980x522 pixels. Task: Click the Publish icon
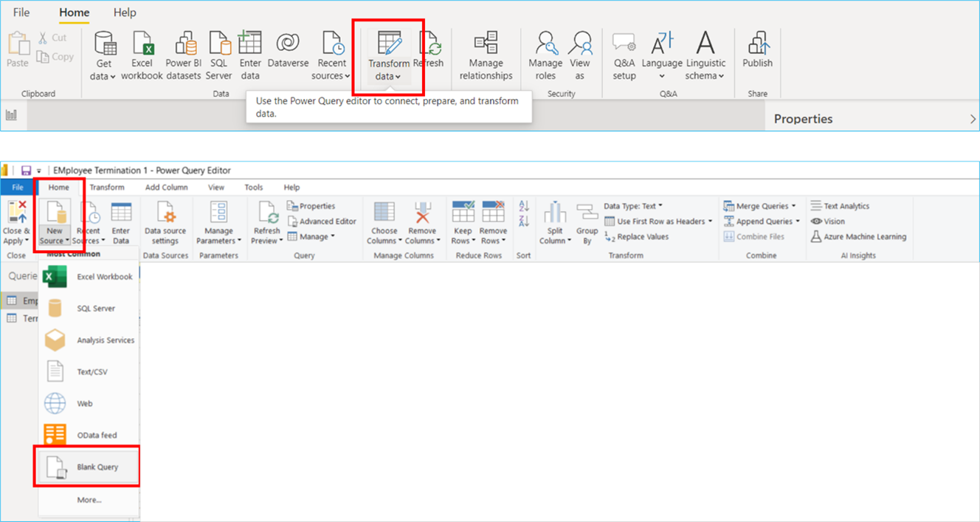(757, 44)
